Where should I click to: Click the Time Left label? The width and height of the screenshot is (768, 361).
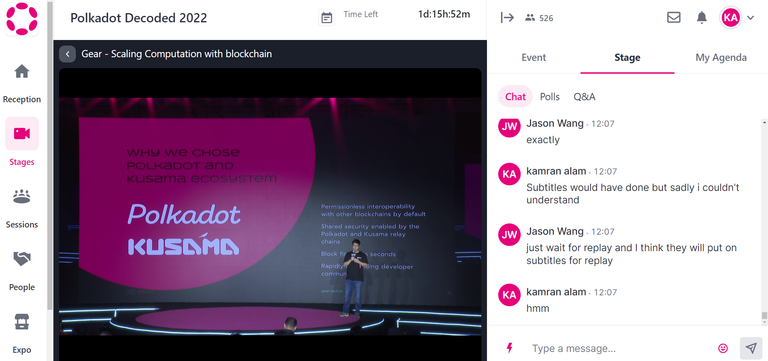(x=360, y=14)
